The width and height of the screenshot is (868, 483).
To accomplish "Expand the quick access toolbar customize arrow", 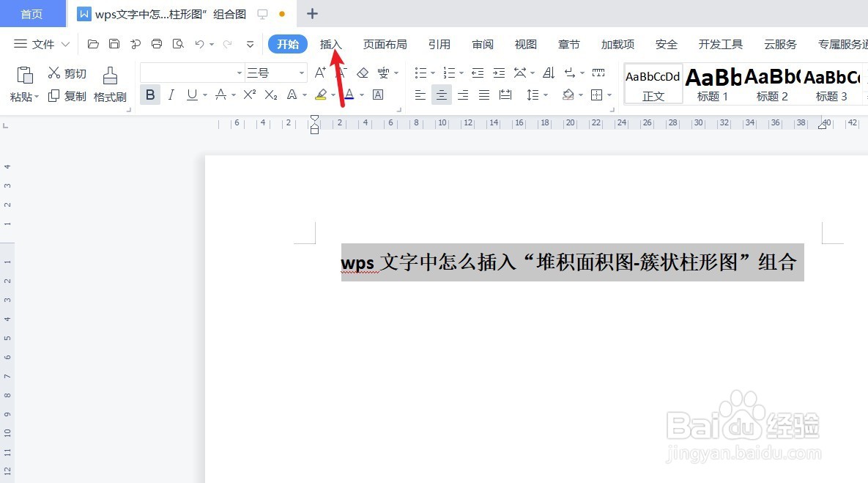I will [251, 44].
